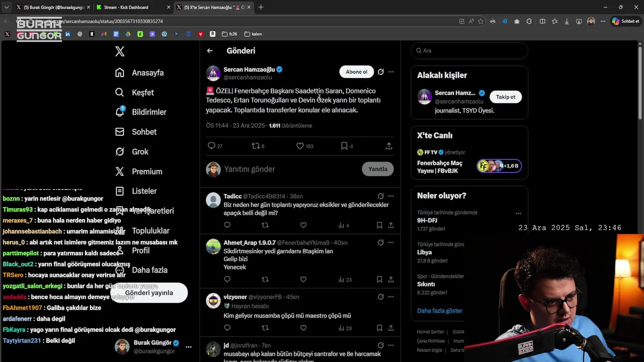Open the tab search dropdown arrow
The height and width of the screenshot is (362, 644).
[x=6, y=7]
